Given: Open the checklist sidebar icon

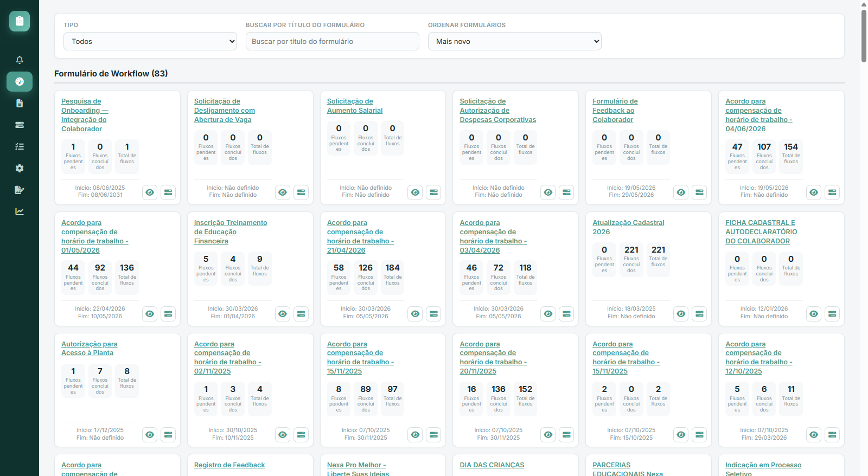Looking at the screenshot, I should [x=20, y=147].
